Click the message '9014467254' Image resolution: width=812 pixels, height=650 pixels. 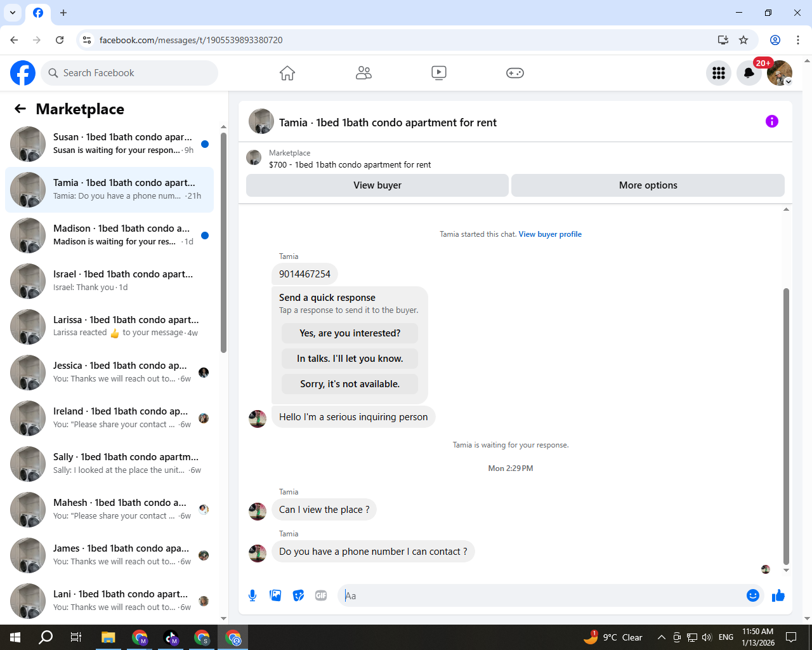pyautogui.click(x=304, y=274)
